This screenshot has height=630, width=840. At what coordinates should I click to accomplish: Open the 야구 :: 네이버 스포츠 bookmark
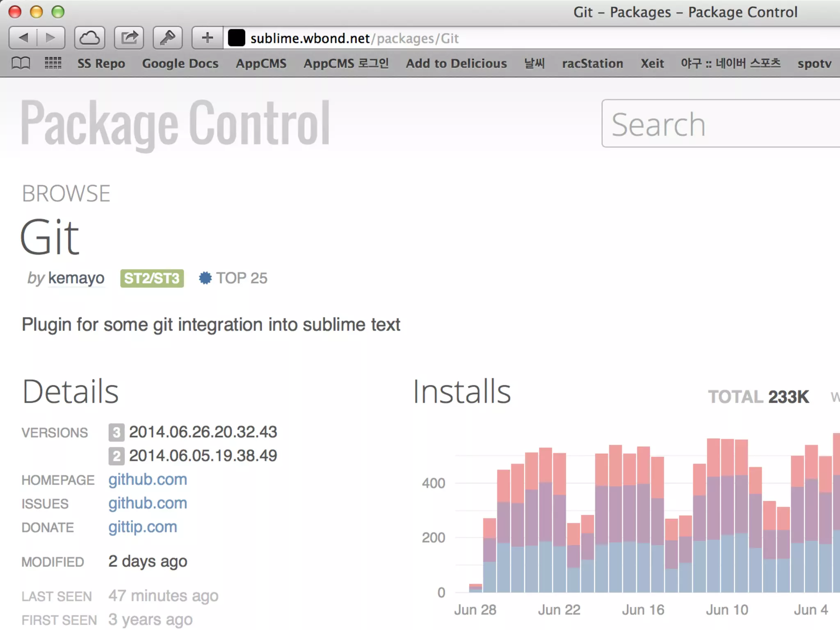(x=730, y=64)
